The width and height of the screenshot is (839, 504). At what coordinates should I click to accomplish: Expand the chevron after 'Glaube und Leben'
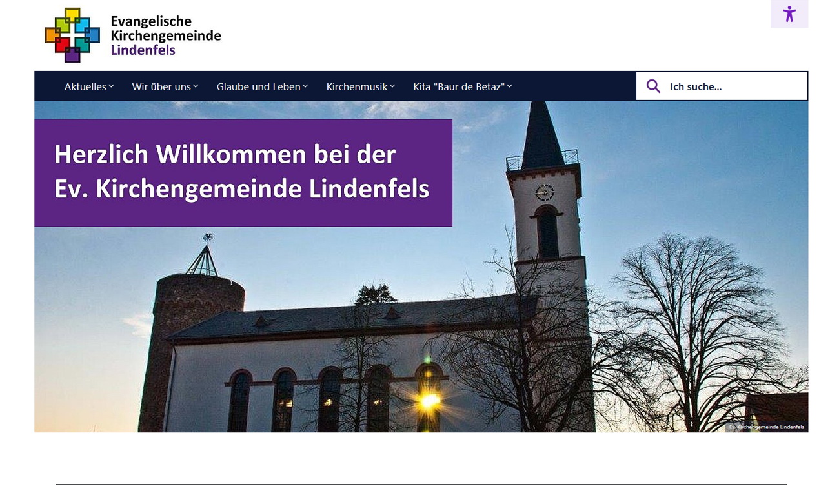click(x=305, y=86)
